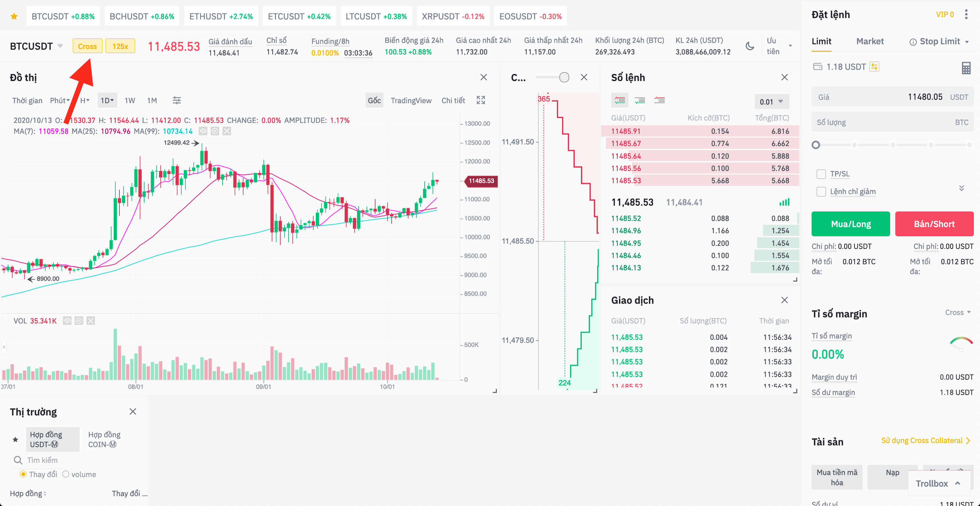The width and height of the screenshot is (980, 506).
Task: Click the Mua/Long button
Action: 851,224
